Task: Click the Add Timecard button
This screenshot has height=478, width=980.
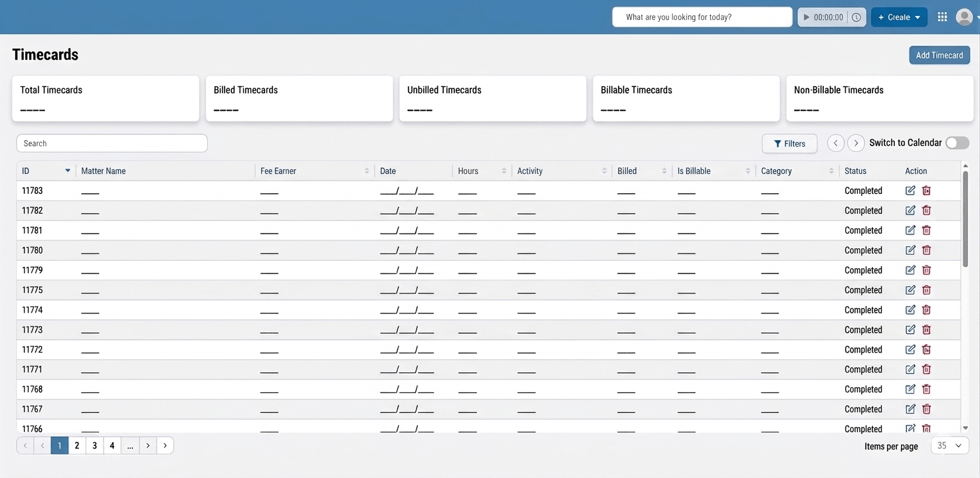Action: click(939, 55)
